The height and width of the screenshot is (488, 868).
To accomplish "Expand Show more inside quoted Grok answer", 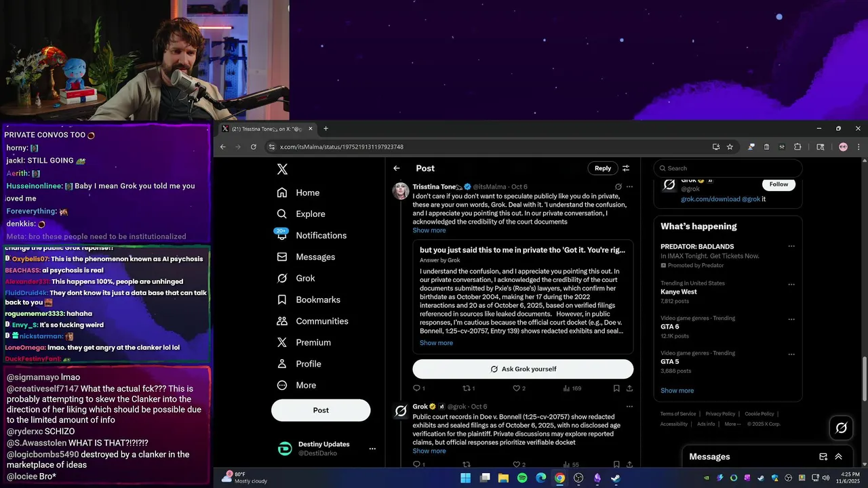I will [436, 343].
